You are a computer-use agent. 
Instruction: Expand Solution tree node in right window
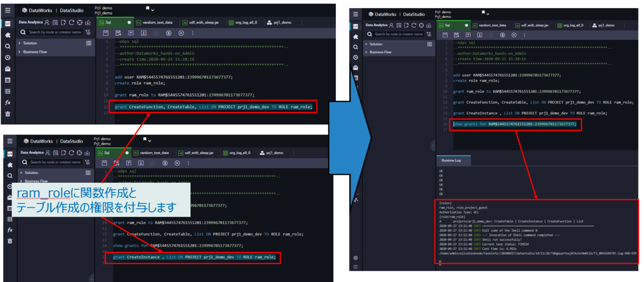tap(367, 44)
